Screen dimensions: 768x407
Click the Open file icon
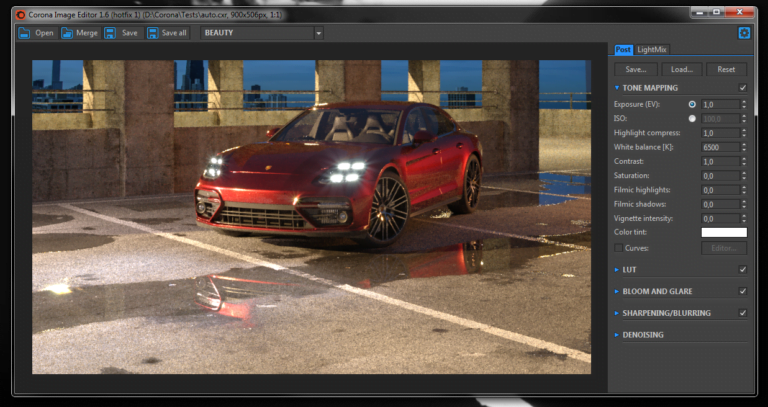click(25, 33)
